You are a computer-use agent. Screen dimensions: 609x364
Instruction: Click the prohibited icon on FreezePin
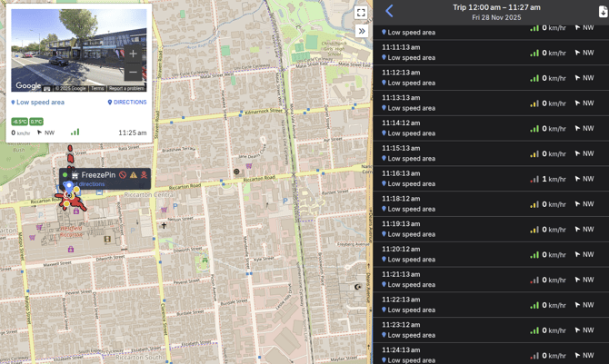123,175
